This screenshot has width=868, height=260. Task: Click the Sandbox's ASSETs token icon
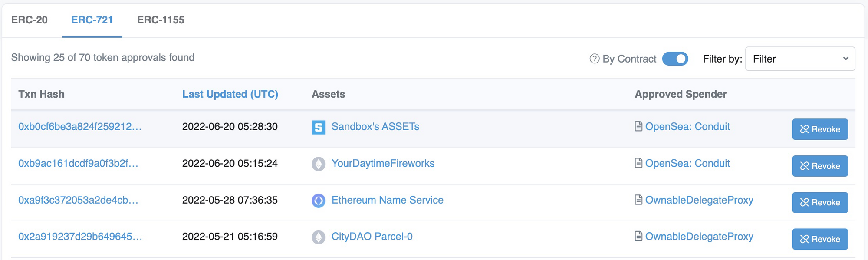click(319, 127)
